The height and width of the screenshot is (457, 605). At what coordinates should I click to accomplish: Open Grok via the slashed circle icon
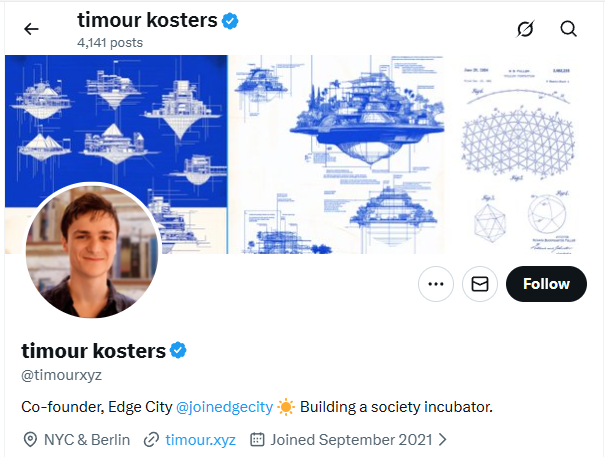coord(525,29)
